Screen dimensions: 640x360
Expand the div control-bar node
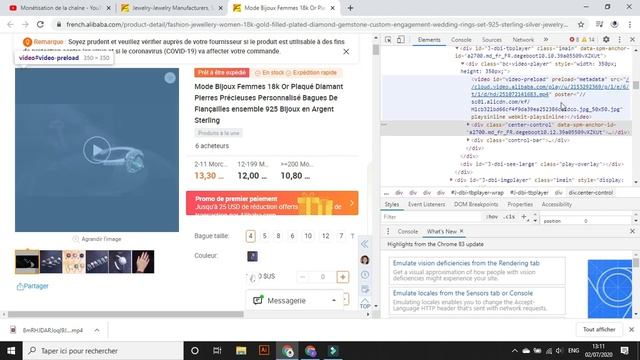pyautogui.click(x=468, y=140)
